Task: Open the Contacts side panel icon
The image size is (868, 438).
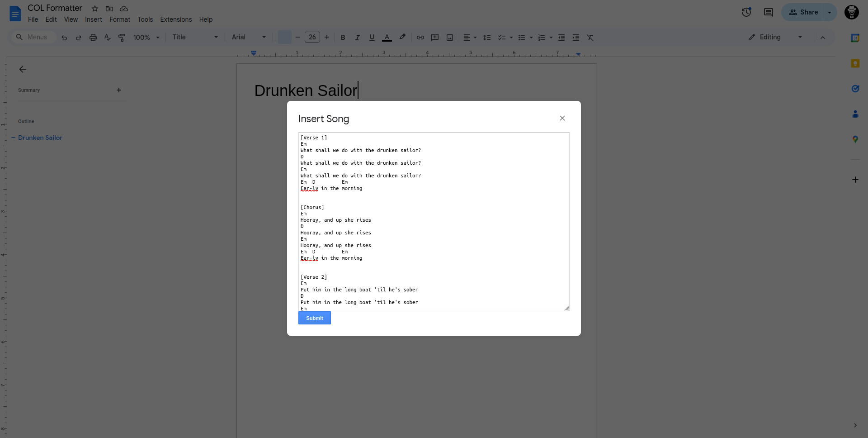Action: (x=855, y=114)
